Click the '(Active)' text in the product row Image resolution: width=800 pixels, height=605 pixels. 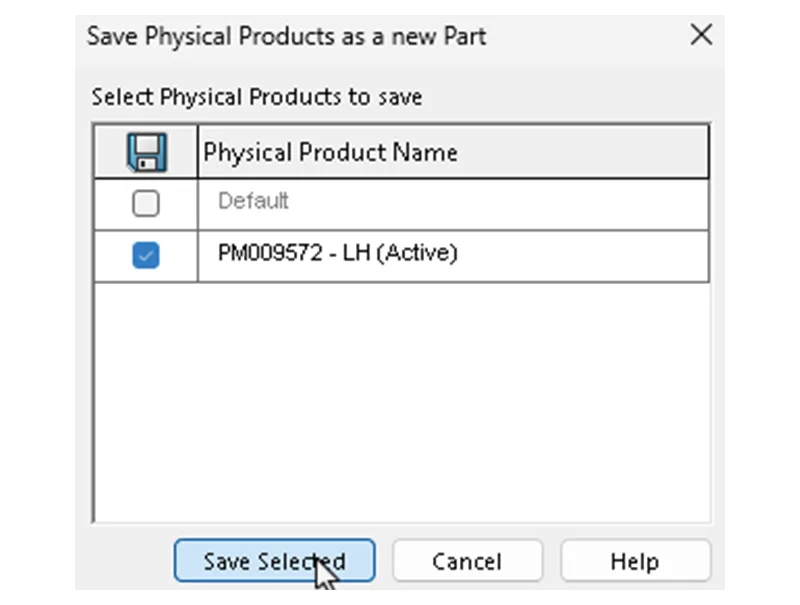tap(418, 253)
